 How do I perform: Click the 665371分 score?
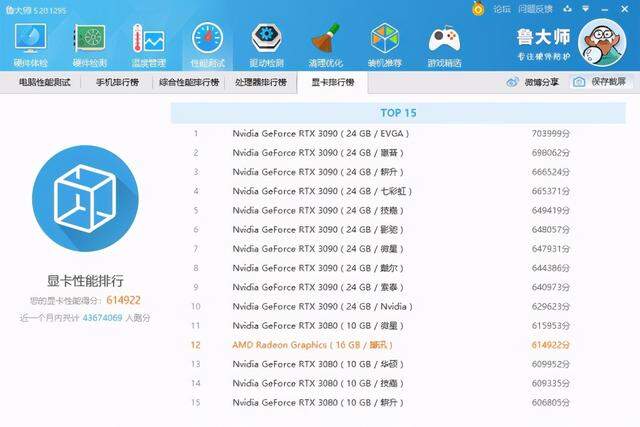pos(551,191)
